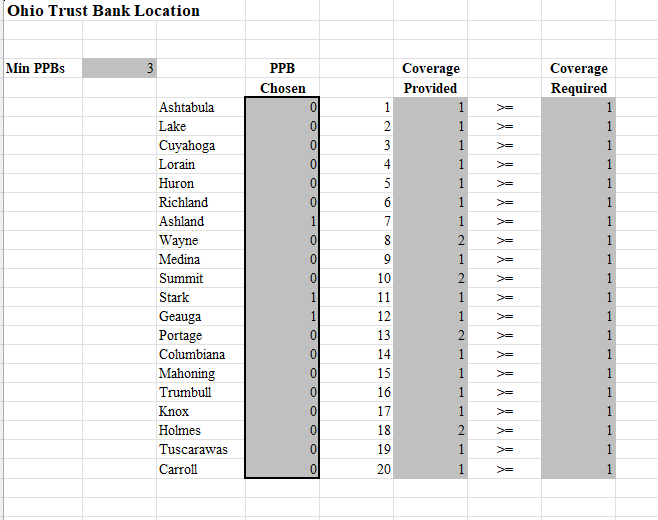Click the Coverage Required header cell

coord(579,78)
